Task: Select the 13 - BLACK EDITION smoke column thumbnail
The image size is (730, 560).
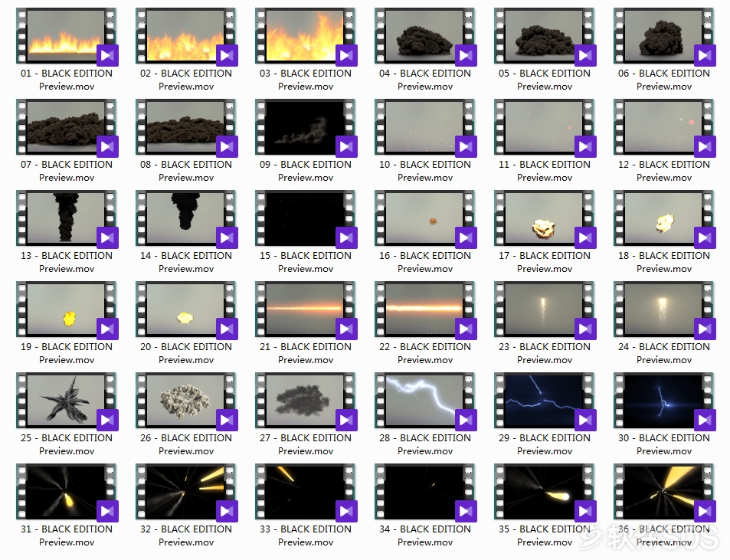Action: pos(66,218)
